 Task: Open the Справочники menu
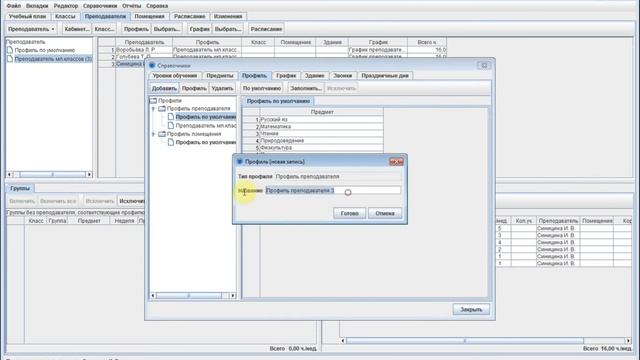pyautogui.click(x=100, y=6)
